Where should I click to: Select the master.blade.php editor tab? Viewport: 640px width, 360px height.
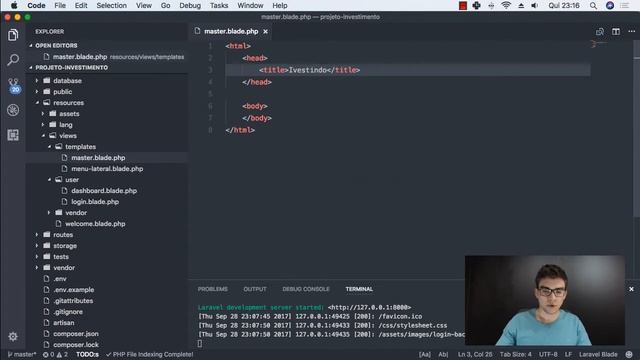coord(231,31)
